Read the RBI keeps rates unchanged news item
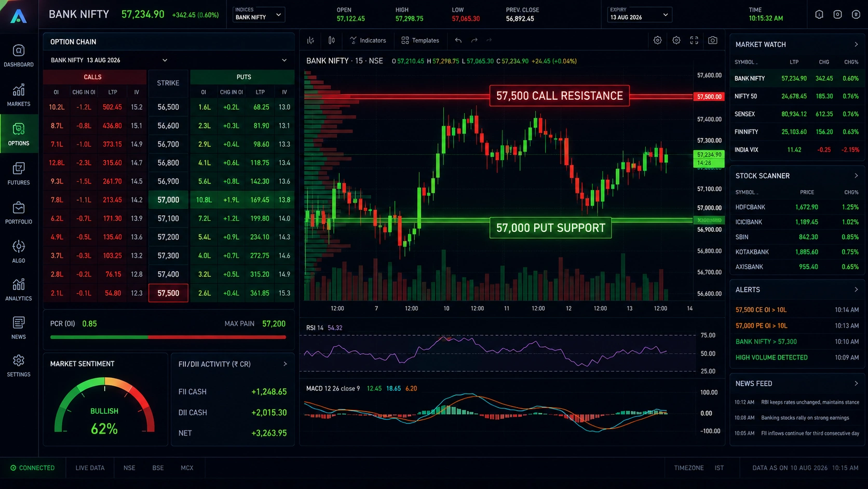The width and height of the screenshot is (868, 489). click(x=797, y=402)
